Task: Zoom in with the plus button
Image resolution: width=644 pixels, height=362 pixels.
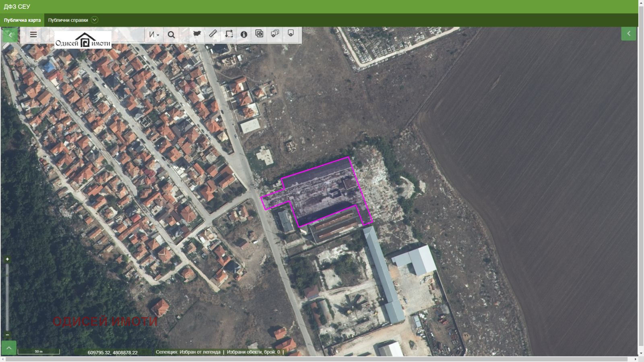Action: 7,259
